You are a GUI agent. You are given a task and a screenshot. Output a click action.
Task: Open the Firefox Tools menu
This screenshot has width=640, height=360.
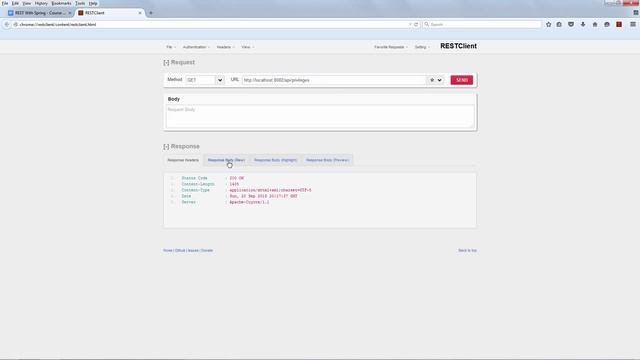(x=80, y=3)
